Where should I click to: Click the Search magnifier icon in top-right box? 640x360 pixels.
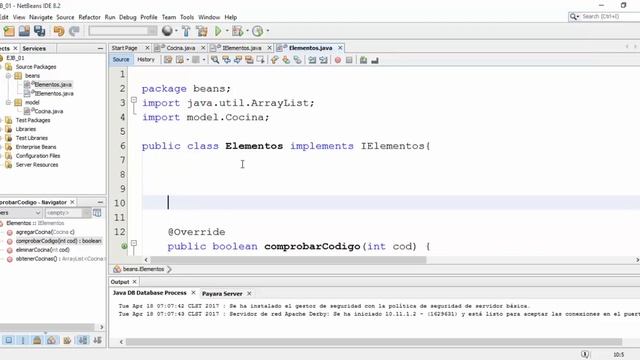click(x=574, y=16)
